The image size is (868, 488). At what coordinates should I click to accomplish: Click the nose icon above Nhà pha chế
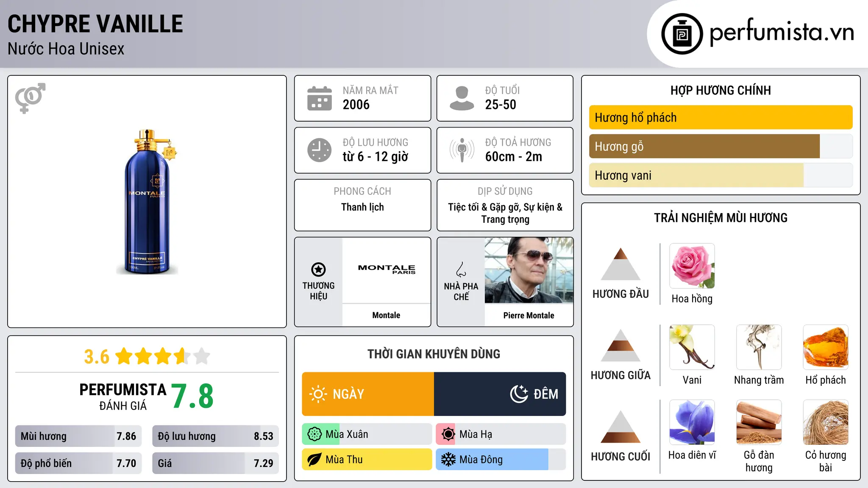click(x=461, y=269)
